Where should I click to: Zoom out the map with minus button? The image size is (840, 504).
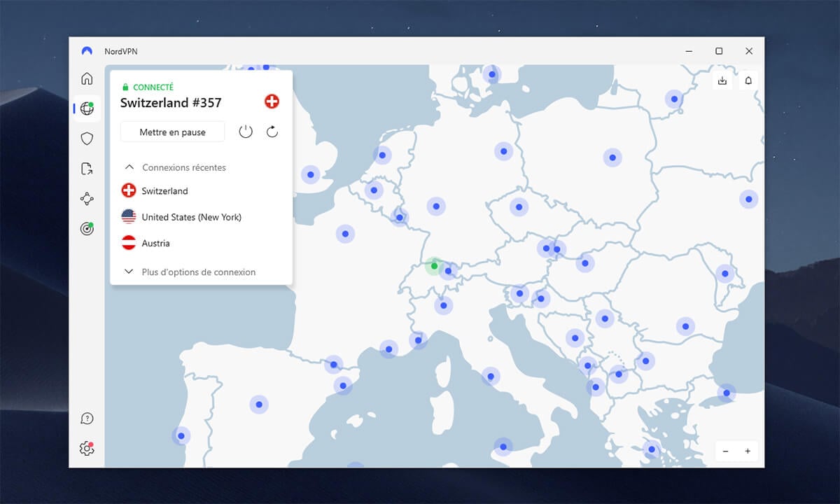coord(725,451)
